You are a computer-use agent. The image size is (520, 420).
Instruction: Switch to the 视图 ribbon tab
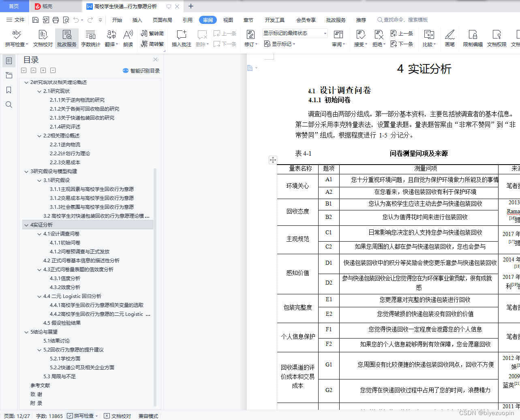click(x=228, y=20)
